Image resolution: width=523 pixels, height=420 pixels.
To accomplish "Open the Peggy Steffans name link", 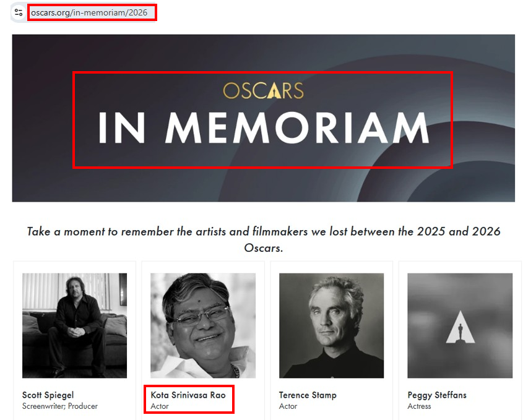I will pos(437,395).
